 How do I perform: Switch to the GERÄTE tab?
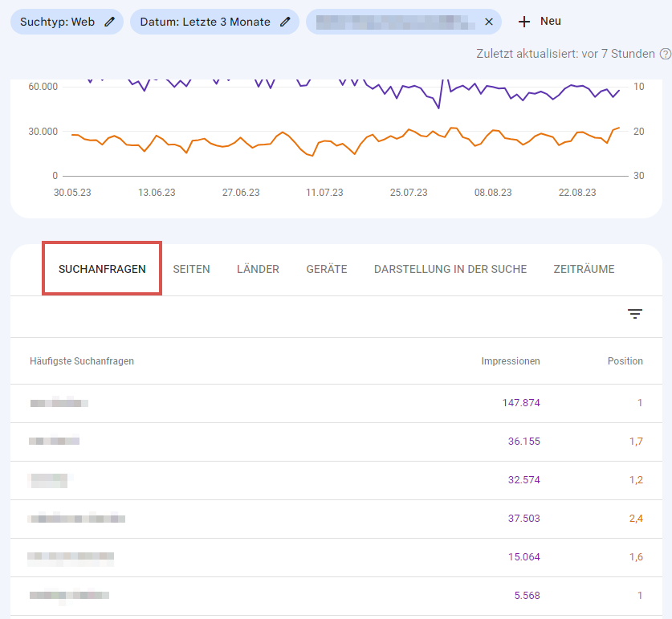tap(327, 269)
